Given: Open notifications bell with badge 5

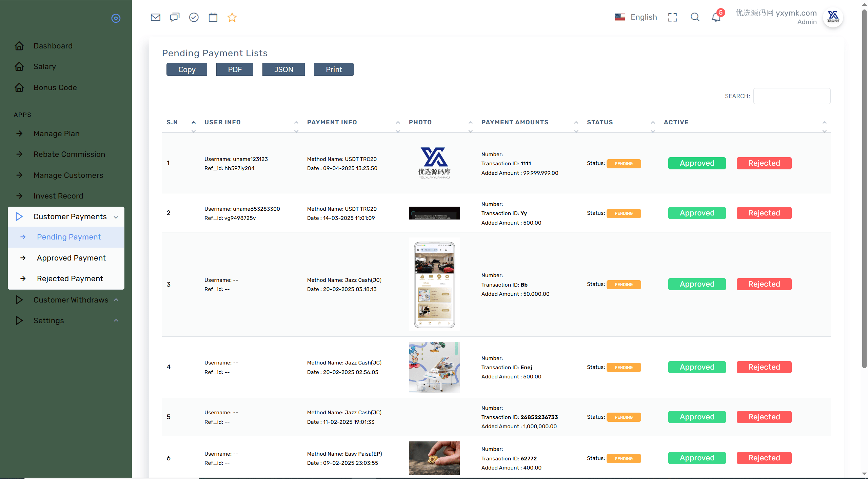Looking at the screenshot, I should [x=717, y=16].
